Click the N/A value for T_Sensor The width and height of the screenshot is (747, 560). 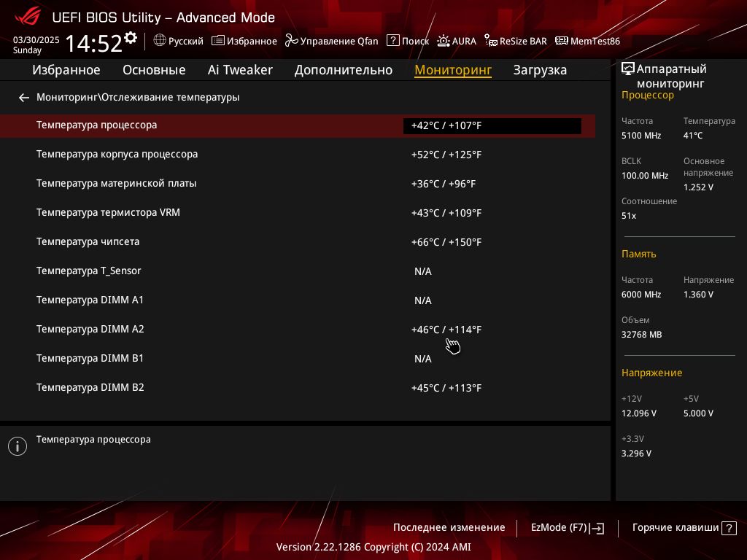423,271
